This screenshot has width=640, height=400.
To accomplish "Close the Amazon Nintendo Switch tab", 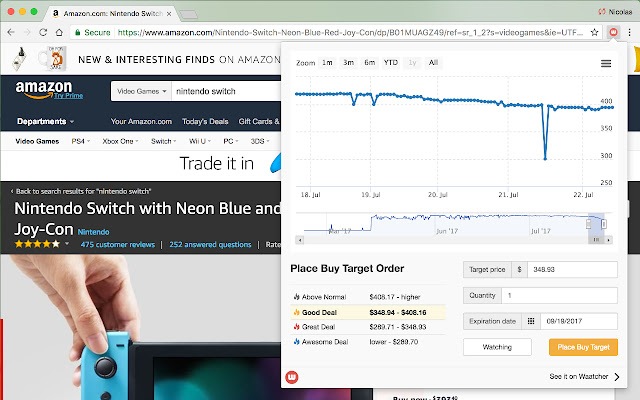I will point(169,13).
